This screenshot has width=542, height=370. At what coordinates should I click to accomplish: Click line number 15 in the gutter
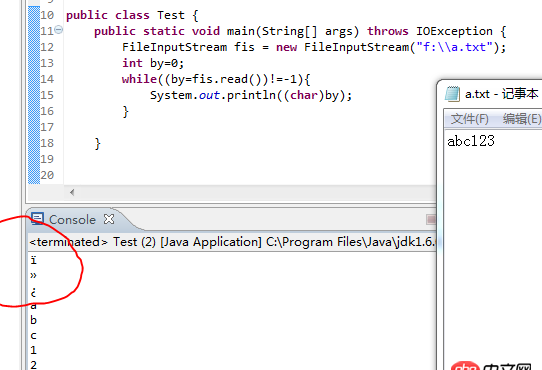pos(47,95)
